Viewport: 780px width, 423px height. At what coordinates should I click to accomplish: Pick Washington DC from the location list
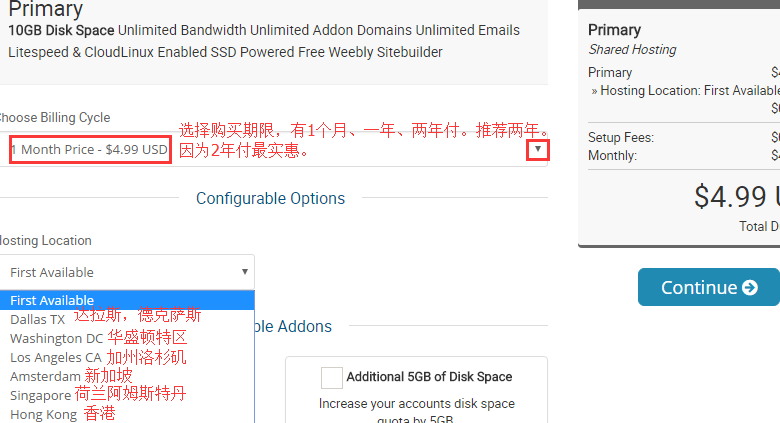[x=56, y=338]
